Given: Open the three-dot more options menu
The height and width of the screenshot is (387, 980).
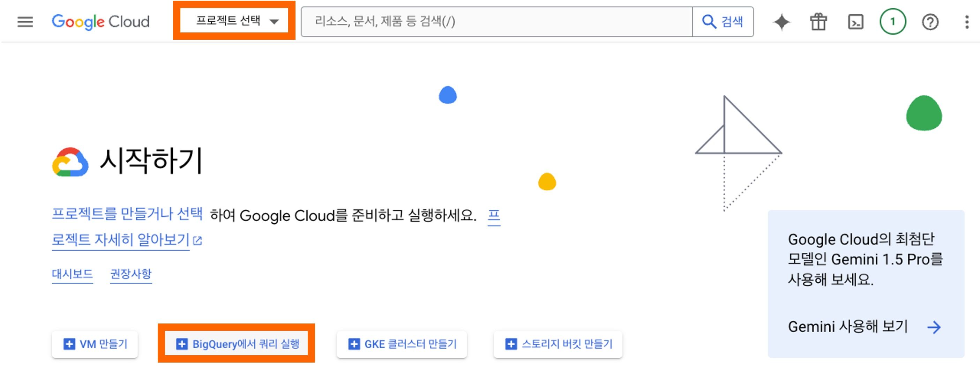Looking at the screenshot, I should point(967,22).
